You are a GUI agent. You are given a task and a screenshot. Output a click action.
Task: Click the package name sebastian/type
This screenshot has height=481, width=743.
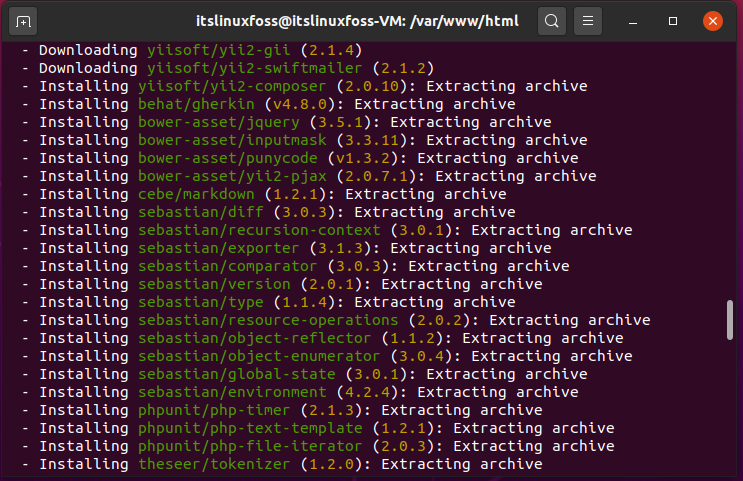pos(201,302)
